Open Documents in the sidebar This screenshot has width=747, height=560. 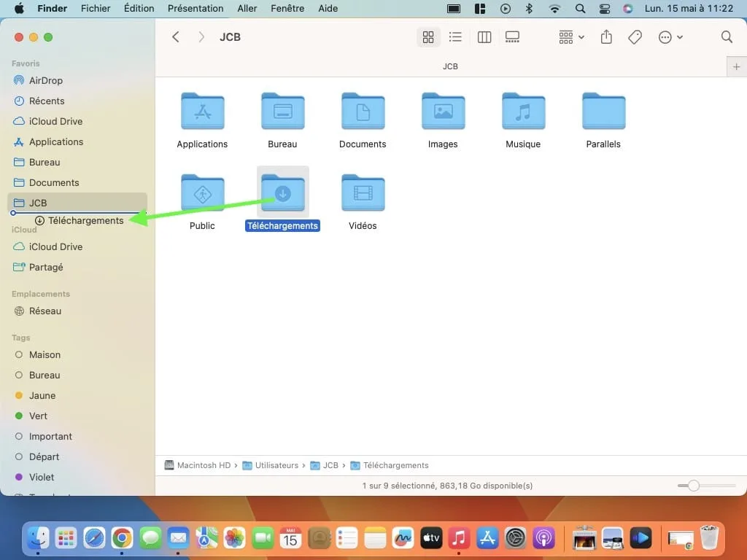point(54,183)
